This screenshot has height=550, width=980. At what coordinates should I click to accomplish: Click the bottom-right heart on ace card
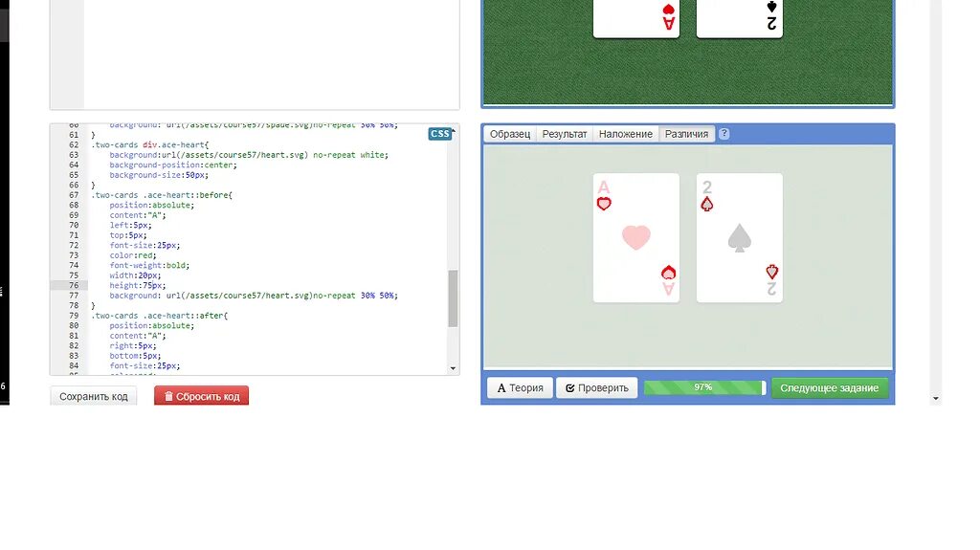click(668, 273)
